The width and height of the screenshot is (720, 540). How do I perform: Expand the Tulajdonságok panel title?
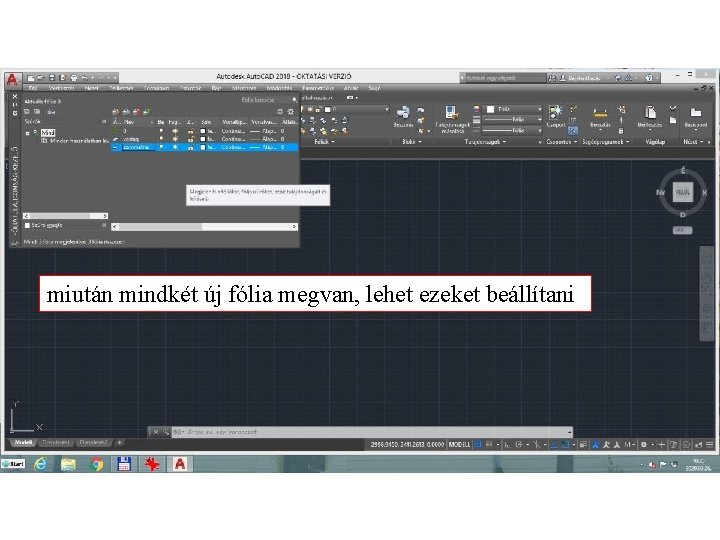click(x=485, y=142)
